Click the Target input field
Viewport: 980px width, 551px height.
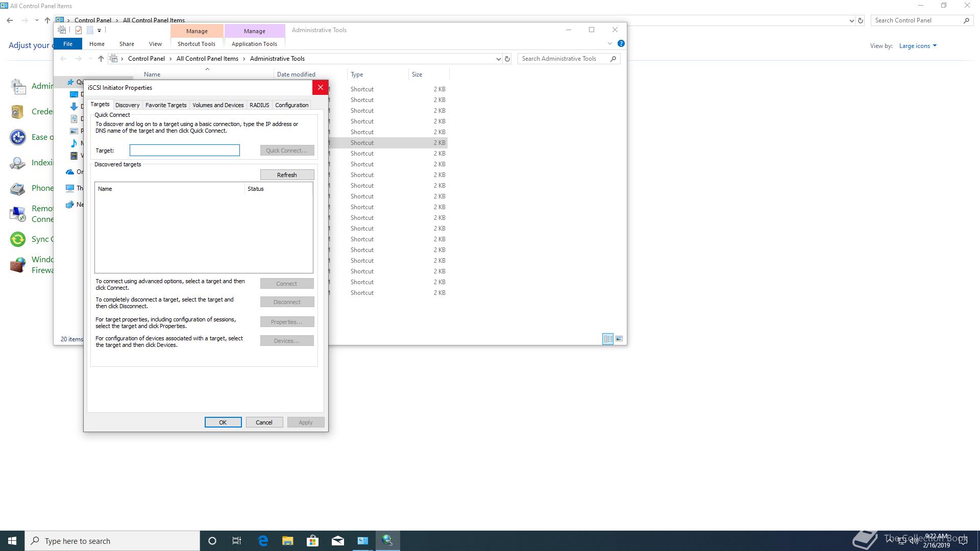[184, 150]
